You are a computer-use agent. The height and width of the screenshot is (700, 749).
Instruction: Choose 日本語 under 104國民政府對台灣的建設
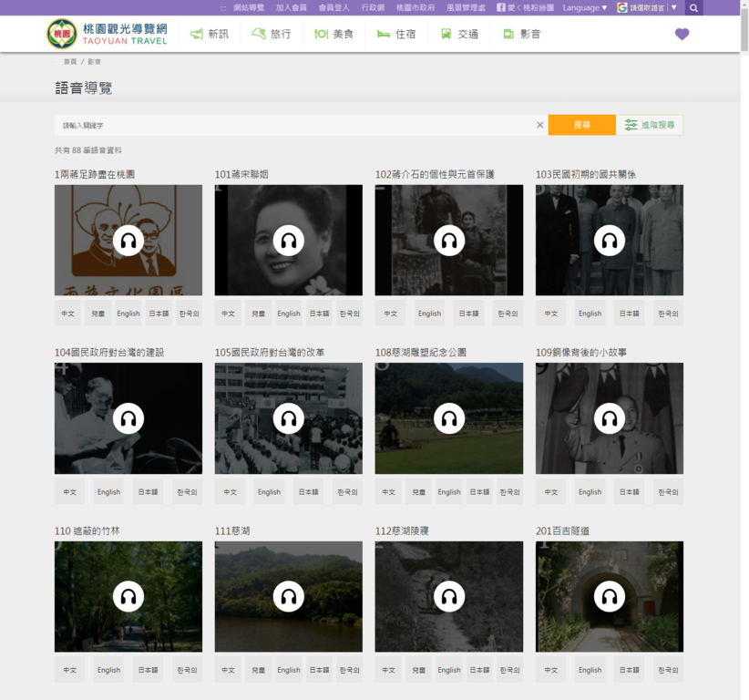point(148,492)
